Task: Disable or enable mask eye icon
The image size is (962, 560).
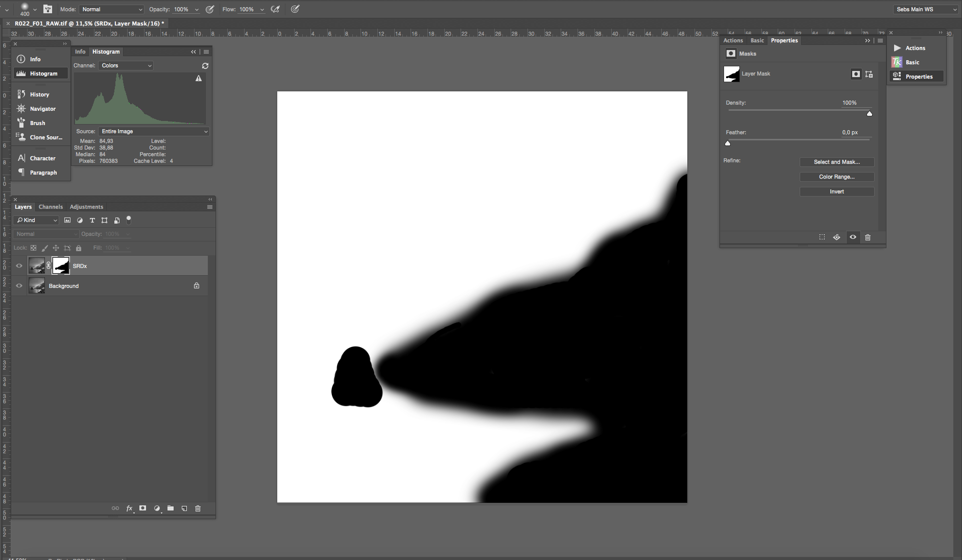Action: [853, 237]
